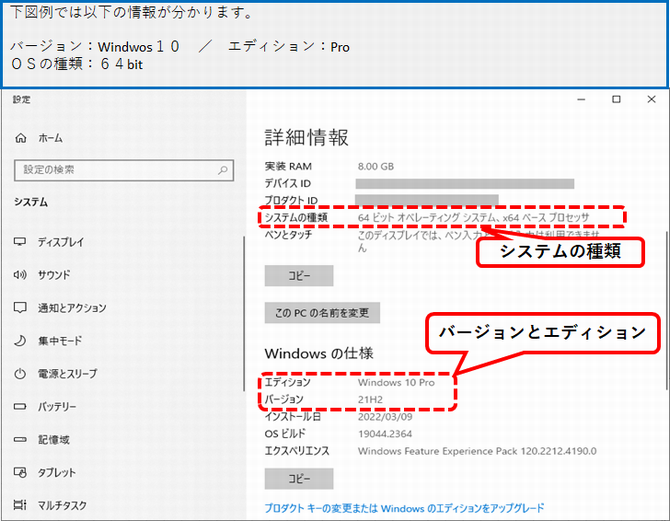Focus the 設定の検索 search box

tap(124, 170)
